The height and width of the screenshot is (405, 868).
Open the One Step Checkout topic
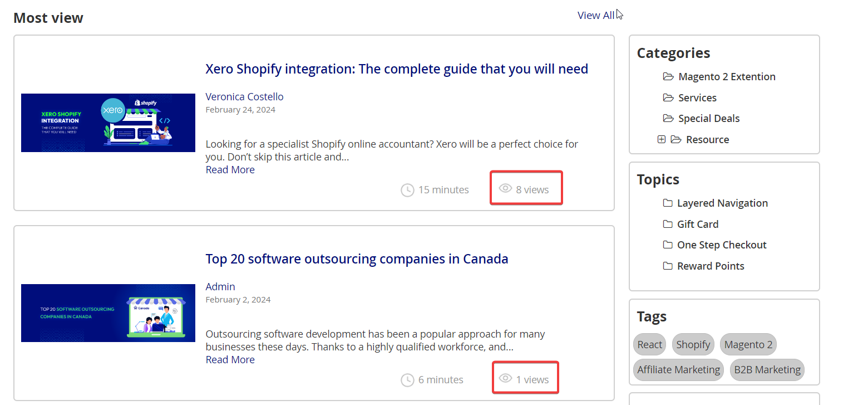(722, 245)
